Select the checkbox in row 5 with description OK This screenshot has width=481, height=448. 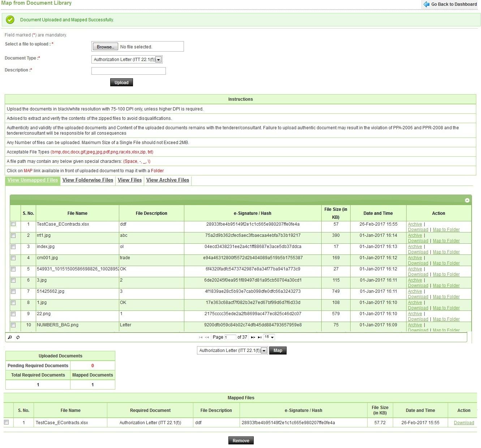point(13,269)
